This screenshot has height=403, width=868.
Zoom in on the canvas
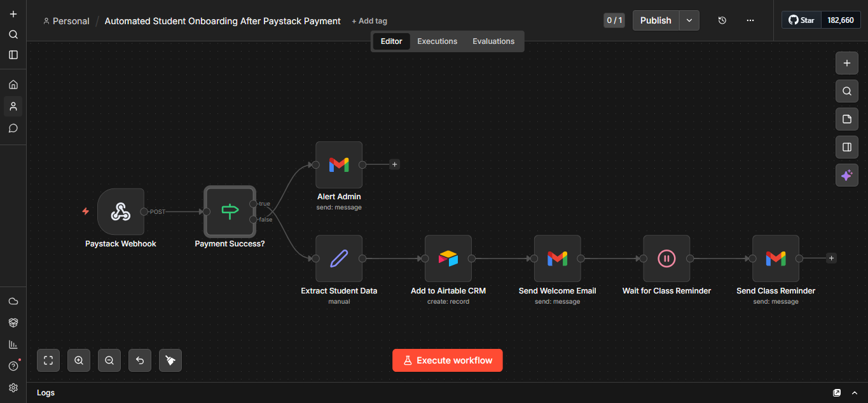point(79,360)
